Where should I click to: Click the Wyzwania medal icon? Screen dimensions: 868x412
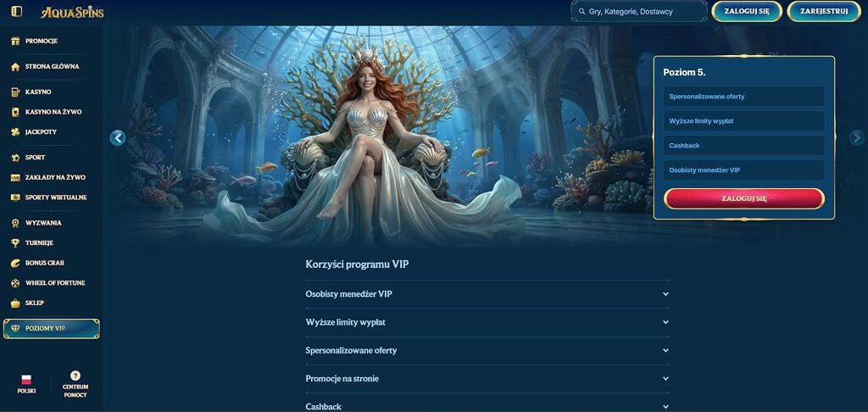pos(15,223)
